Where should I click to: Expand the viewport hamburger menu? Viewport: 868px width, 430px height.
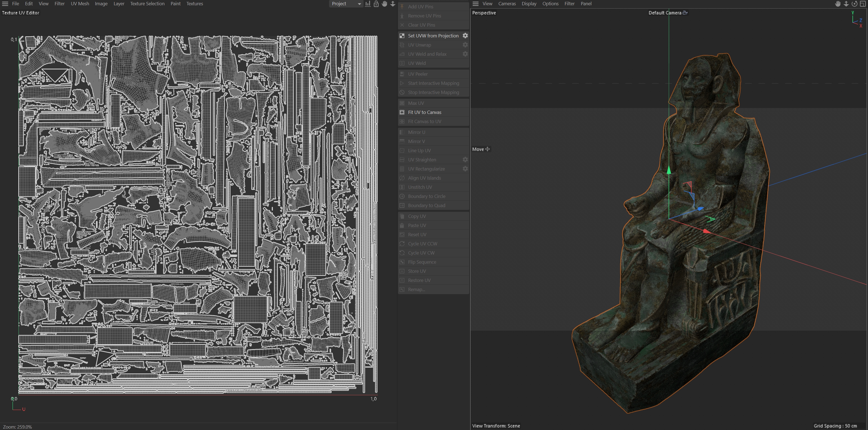[475, 4]
